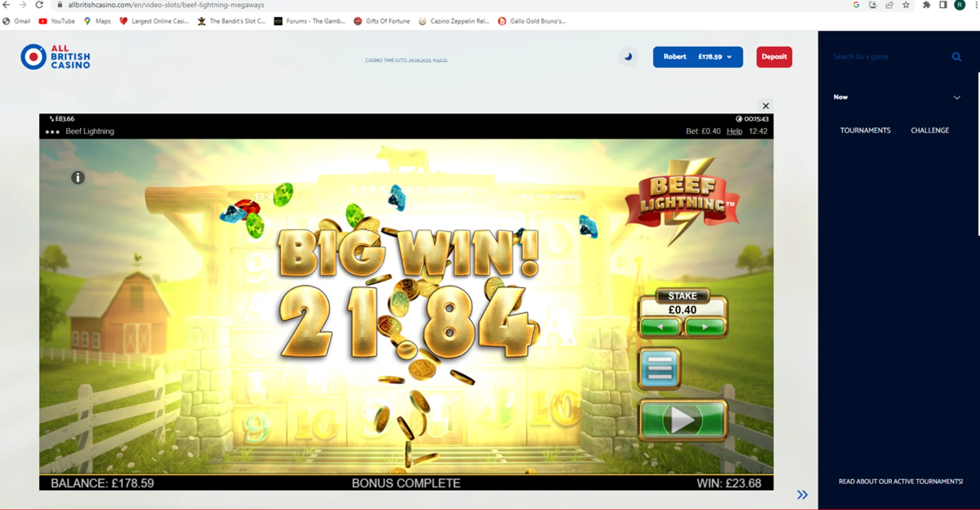The image size is (980, 510).
Task: Open the game Help link
Action: coord(734,131)
